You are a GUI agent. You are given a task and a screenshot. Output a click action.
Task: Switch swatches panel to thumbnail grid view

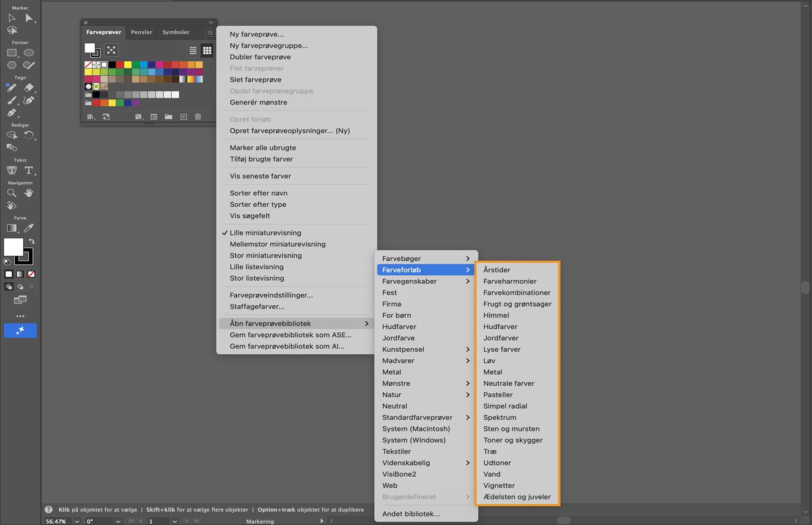[x=207, y=51]
